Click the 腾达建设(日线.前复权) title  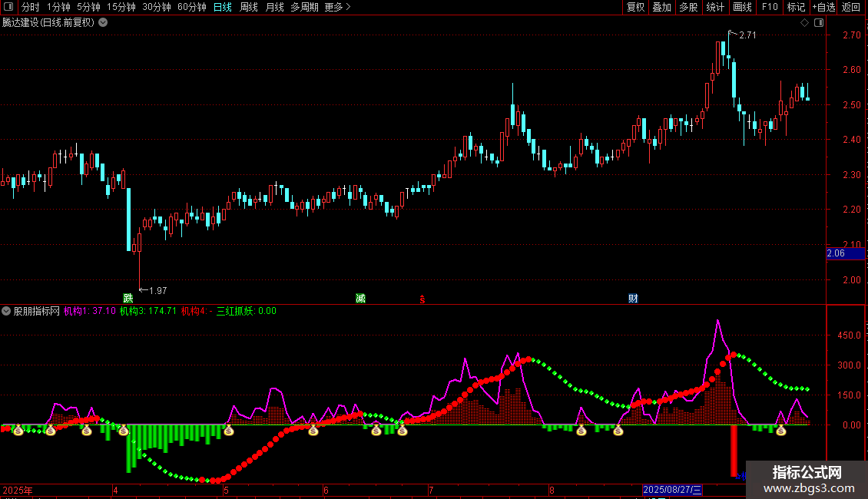point(48,23)
